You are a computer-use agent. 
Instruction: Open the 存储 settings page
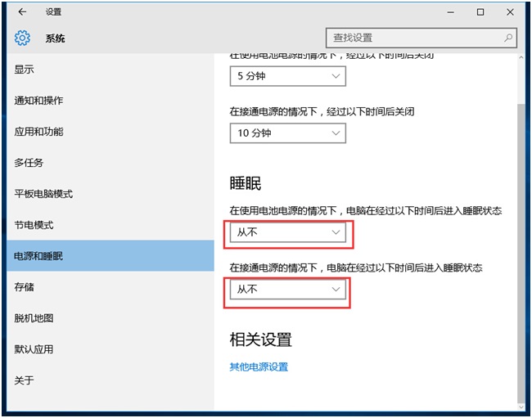point(25,287)
